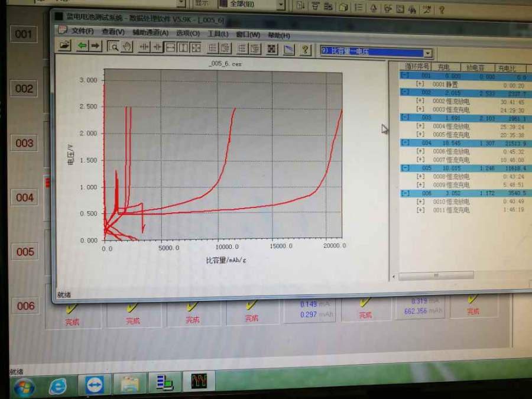Choose the horizontal split pane layout icon
The height and width of the screenshot is (399, 532).
(170, 47)
